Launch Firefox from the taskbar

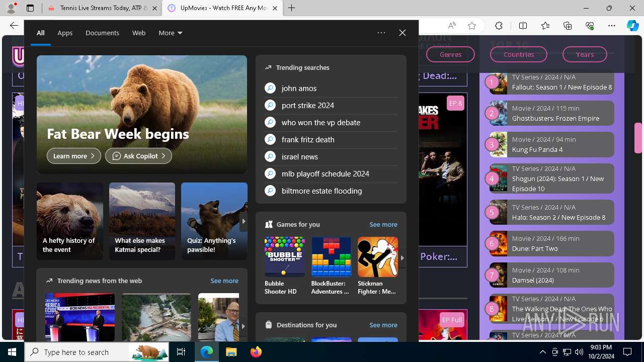(256, 352)
